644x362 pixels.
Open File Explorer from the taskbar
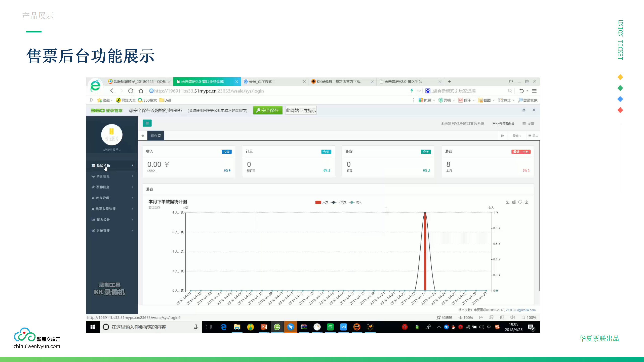[237, 327]
